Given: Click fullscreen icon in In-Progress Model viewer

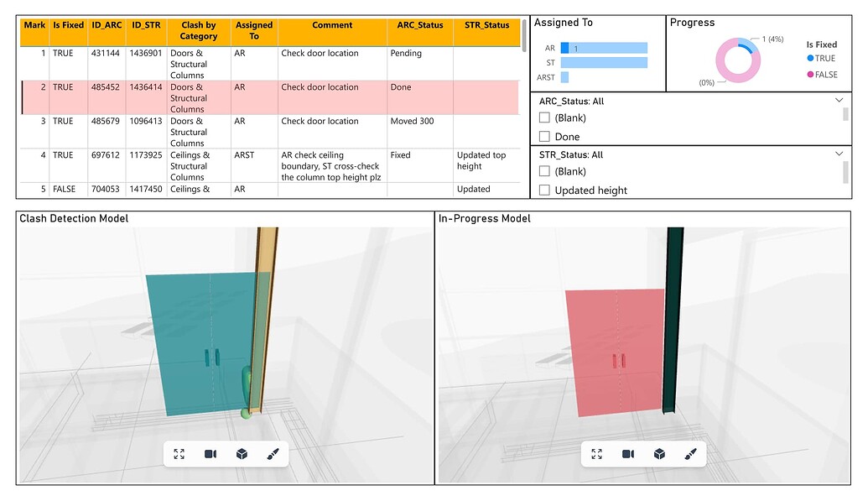Looking at the screenshot, I should point(597,454).
